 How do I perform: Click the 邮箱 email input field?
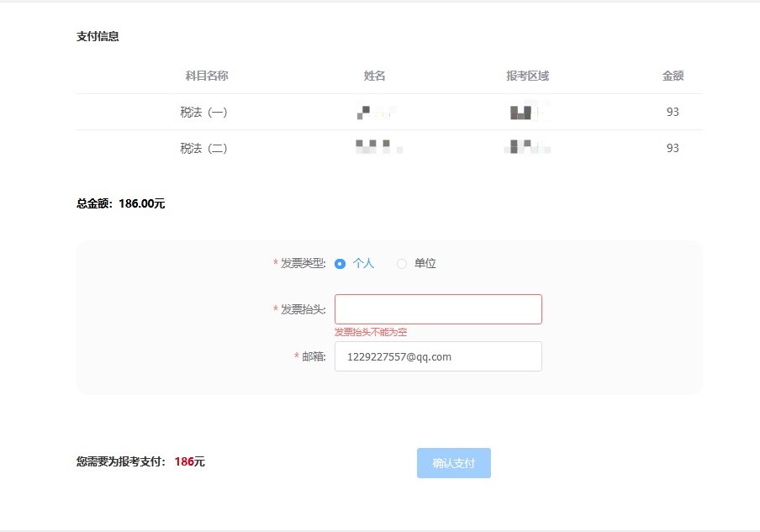[x=438, y=356]
